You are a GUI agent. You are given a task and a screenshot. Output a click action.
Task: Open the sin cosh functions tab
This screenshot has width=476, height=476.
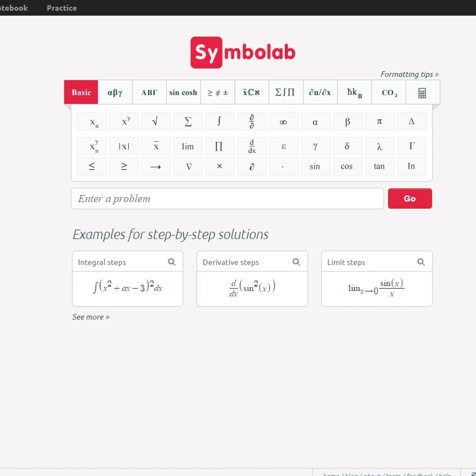pyautogui.click(x=183, y=92)
